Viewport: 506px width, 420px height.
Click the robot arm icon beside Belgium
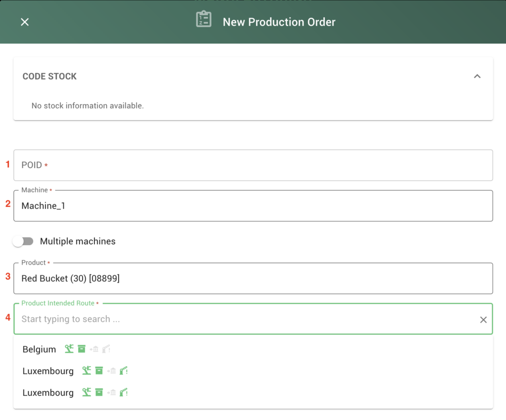click(x=69, y=349)
